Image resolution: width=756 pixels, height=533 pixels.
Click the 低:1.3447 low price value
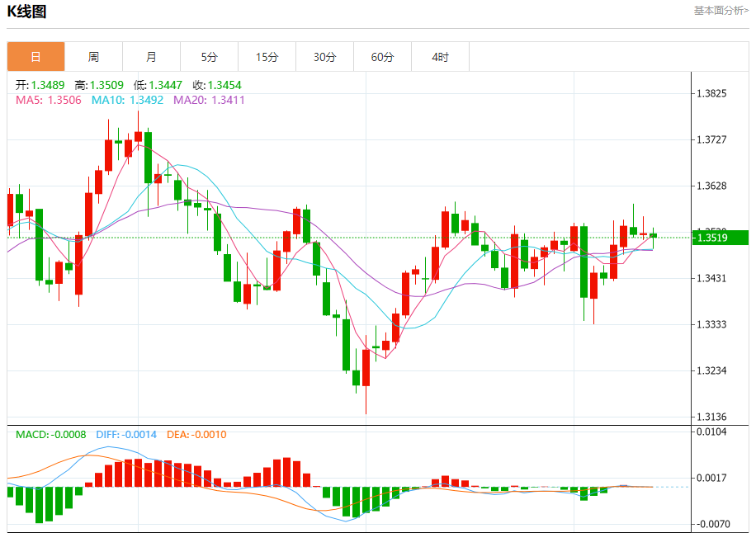[158, 85]
